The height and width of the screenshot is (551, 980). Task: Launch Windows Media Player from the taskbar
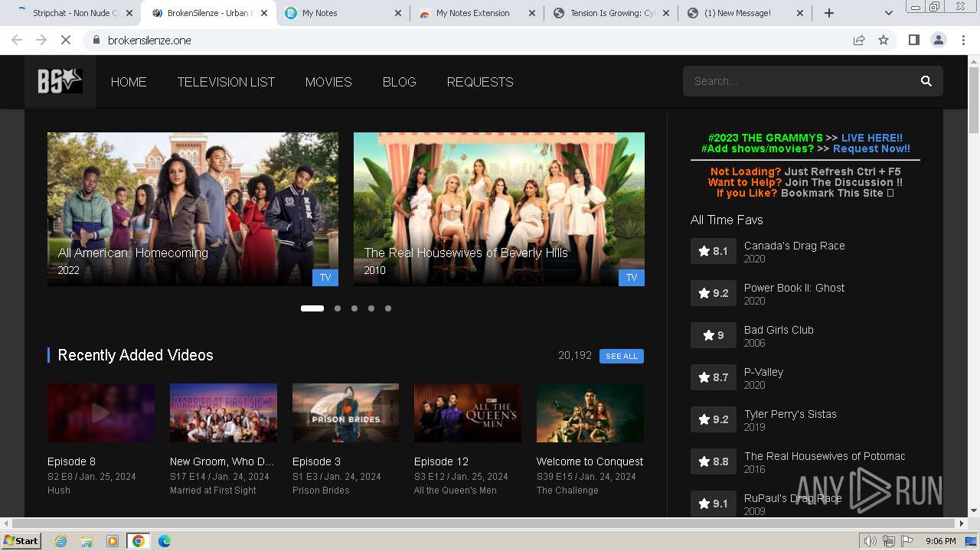(x=113, y=541)
